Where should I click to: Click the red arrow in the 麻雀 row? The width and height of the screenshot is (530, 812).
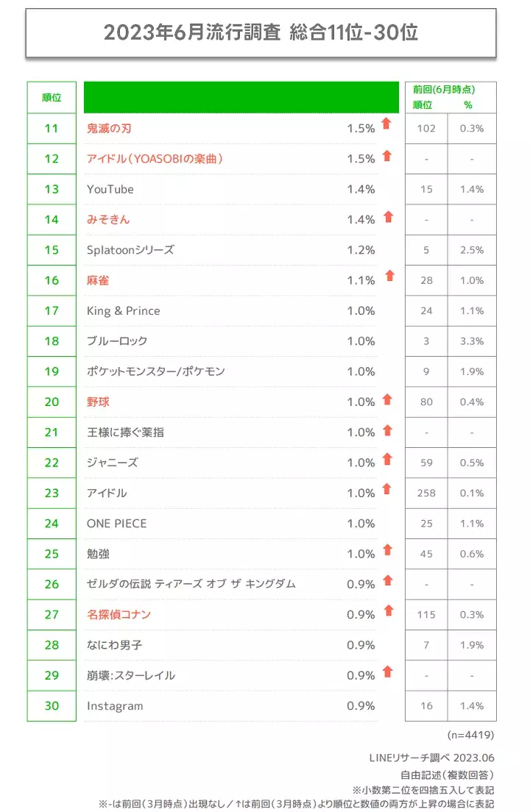pos(389,276)
